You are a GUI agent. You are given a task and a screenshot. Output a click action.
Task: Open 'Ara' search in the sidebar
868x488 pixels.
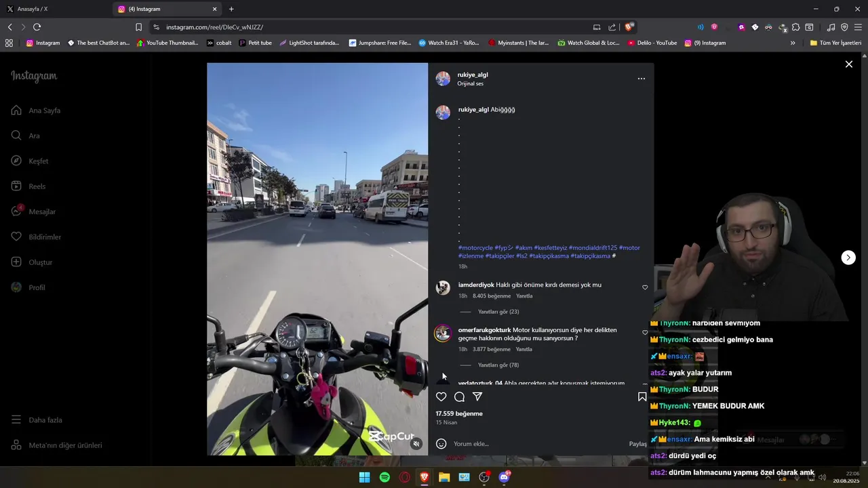click(26, 136)
